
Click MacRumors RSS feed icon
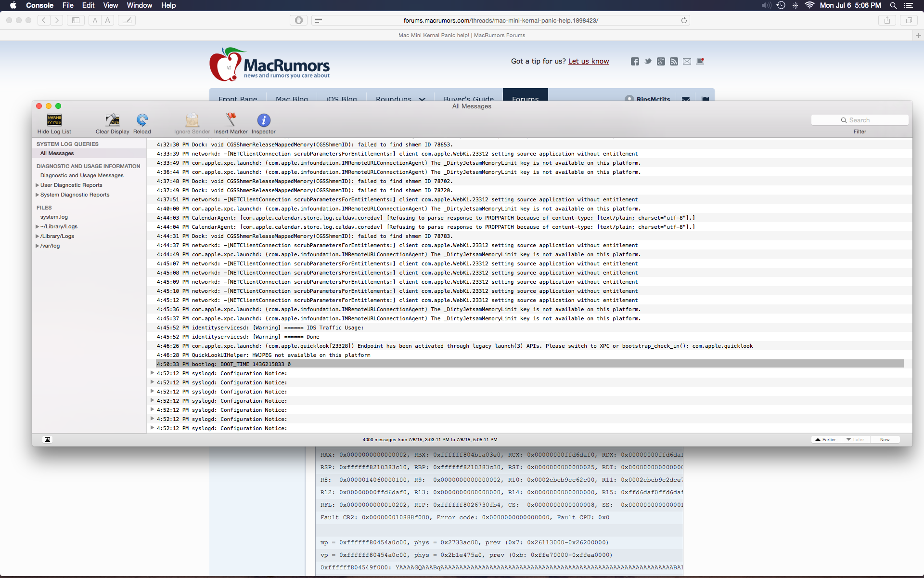click(x=674, y=61)
